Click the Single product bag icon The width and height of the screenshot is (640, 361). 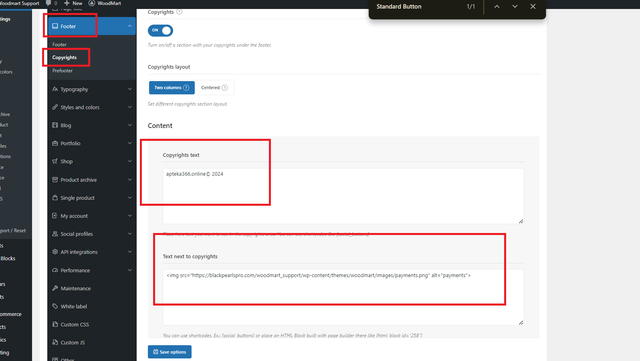coord(55,198)
